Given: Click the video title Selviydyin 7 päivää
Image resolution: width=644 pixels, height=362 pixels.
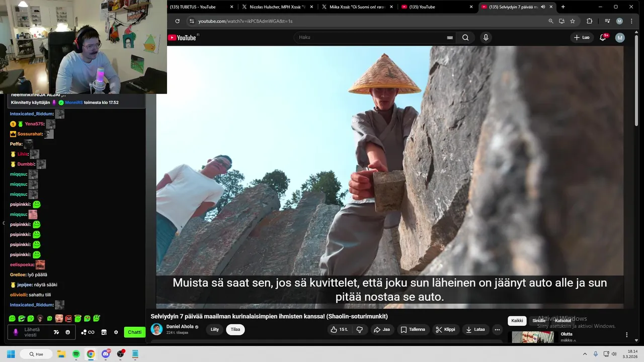Looking at the screenshot, I should [x=269, y=316].
